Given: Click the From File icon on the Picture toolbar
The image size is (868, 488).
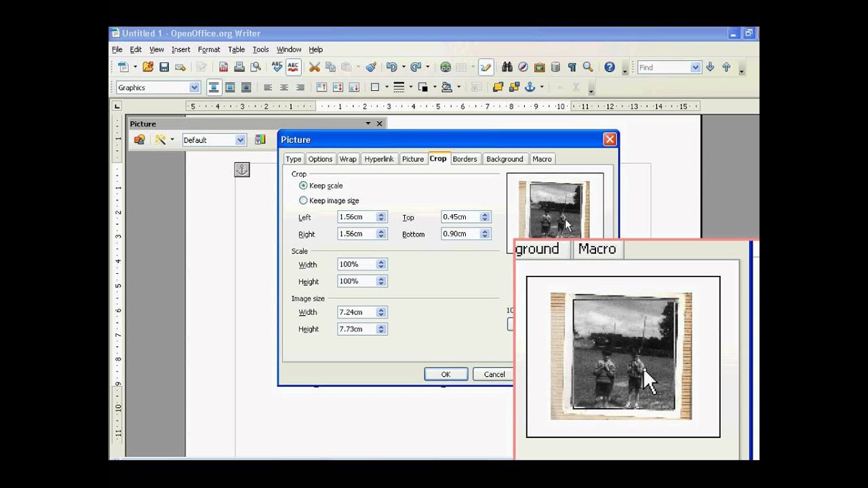Looking at the screenshot, I should (139, 140).
